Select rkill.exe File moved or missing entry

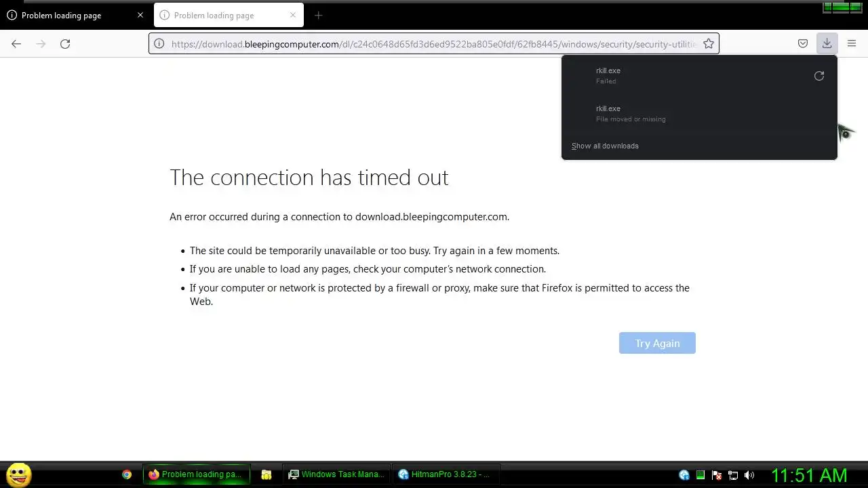[x=699, y=114]
